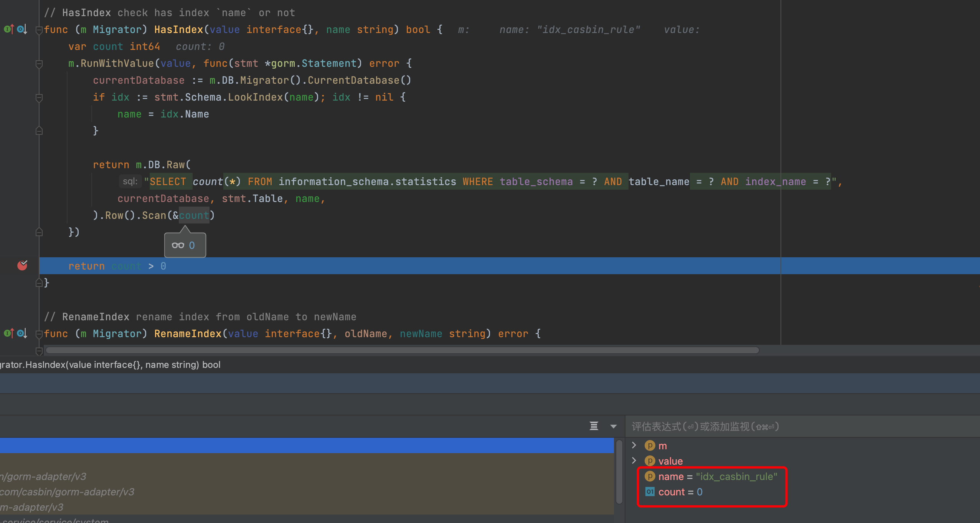Screen dimensions: 980x523
Task: Select the count = 0 variable row
Action: click(680, 492)
